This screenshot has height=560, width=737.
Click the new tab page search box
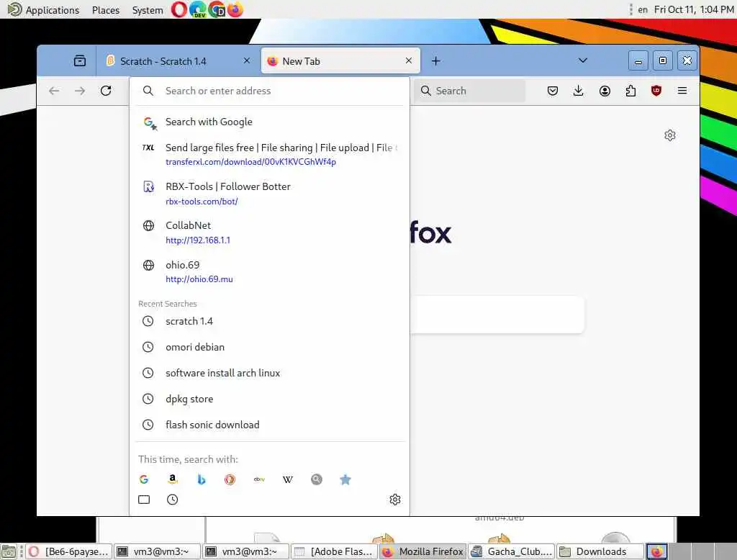[x=497, y=315]
